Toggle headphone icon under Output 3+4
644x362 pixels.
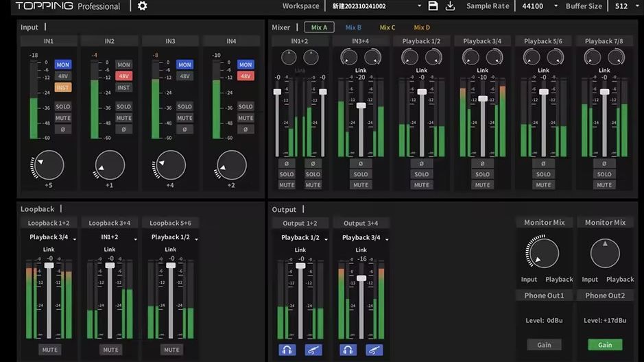(348, 350)
